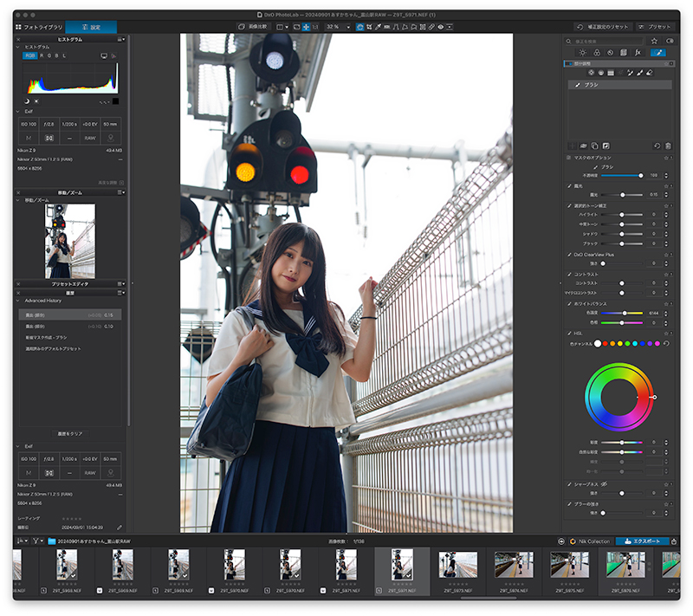Delete the local adjustment mask (trash icon)
693x616 pixels.
pyautogui.click(x=667, y=146)
